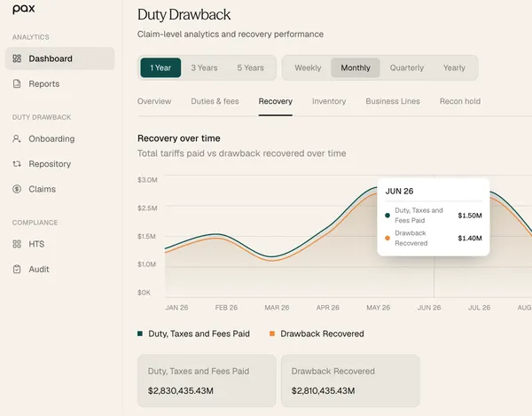Switch the range to 3 Years

[x=204, y=68]
